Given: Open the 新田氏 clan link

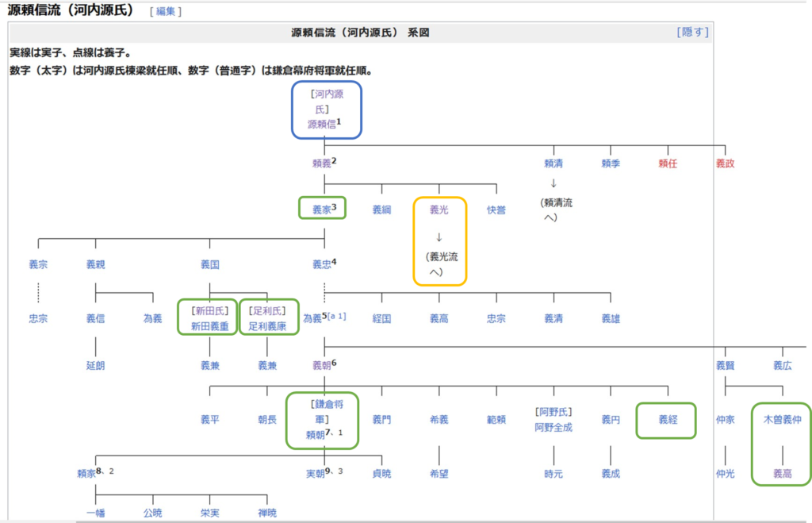Looking at the screenshot, I should 209,311.
